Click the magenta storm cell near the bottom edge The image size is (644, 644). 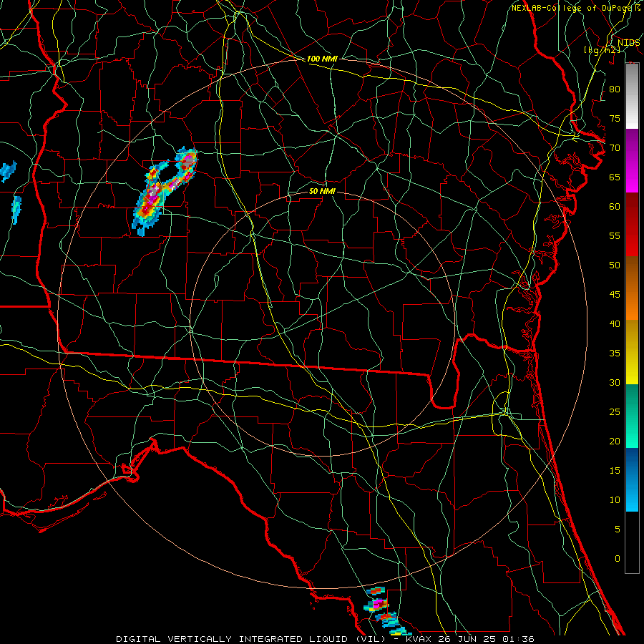tap(377, 605)
